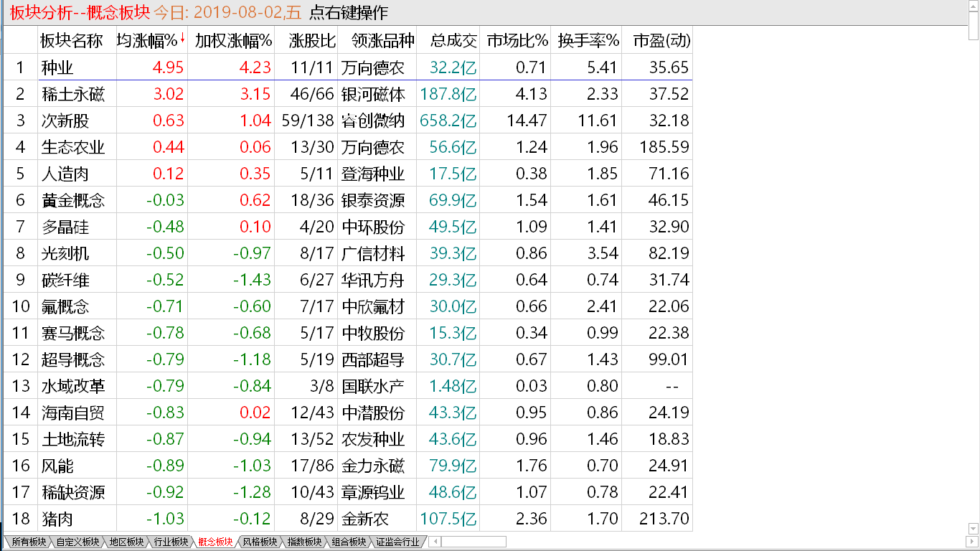
Task: Click the 水域改革 sector name
Action: click(x=73, y=386)
